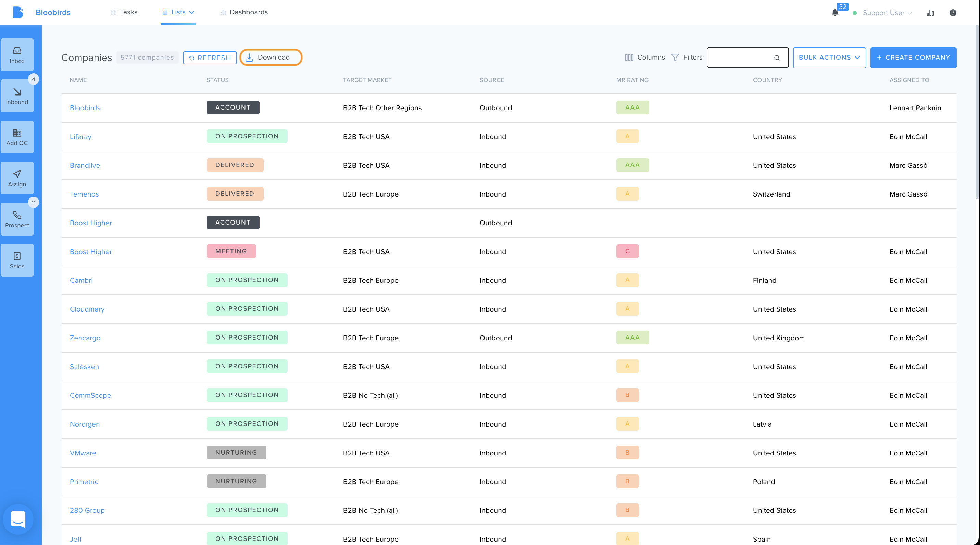Click ACCOUNT status badge for Bloobirds

pos(233,107)
